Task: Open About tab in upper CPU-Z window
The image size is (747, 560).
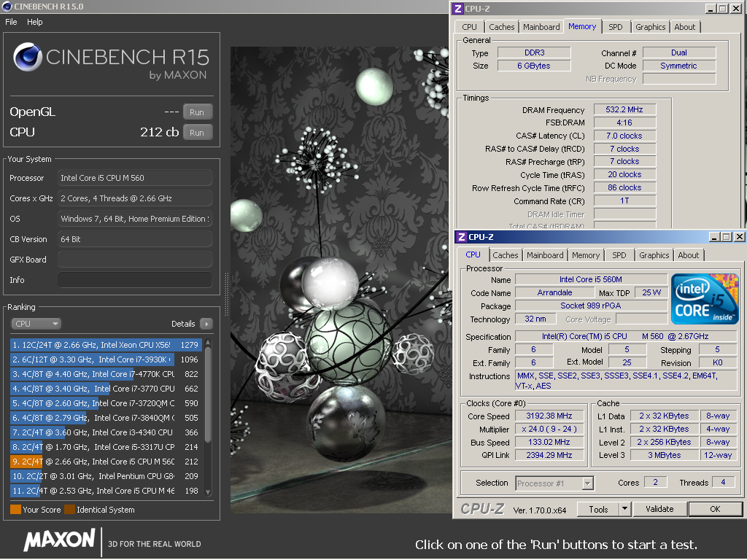Action: tap(684, 27)
